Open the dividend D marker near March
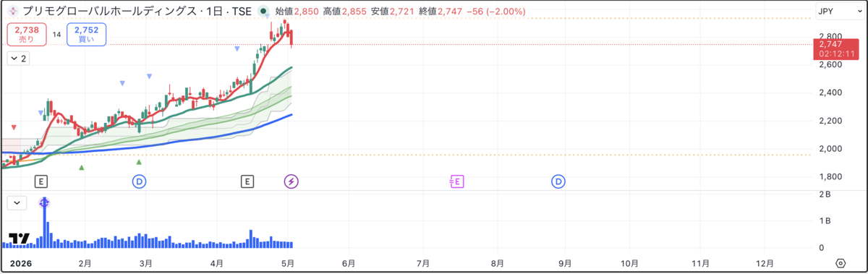 140,181
